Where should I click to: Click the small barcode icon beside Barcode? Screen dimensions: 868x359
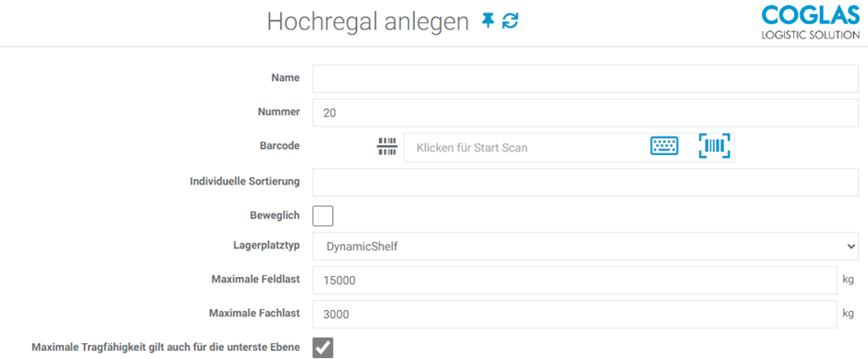pyautogui.click(x=386, y=147)
